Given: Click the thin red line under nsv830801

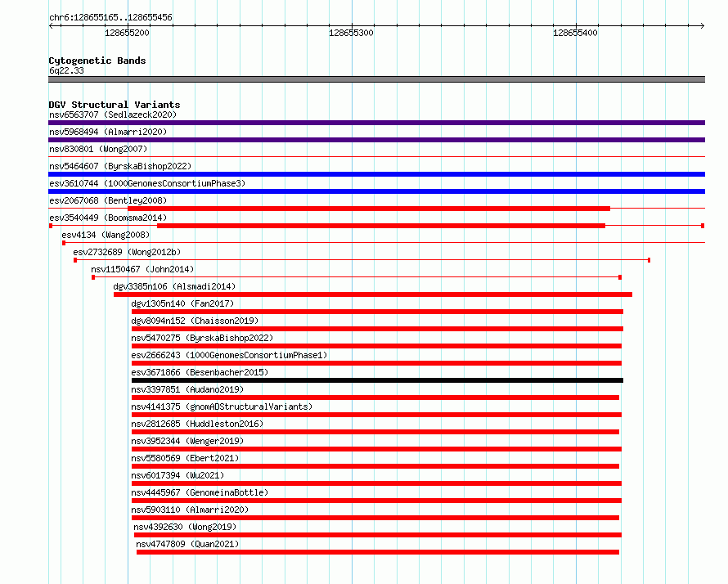Looking at the screenshot, I should click(x=376, y=157).
